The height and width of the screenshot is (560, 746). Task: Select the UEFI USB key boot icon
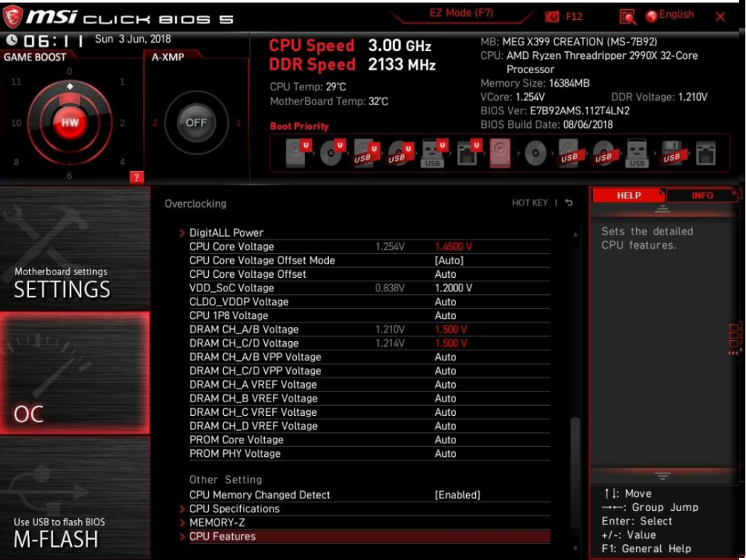click(x=434, y=153)
